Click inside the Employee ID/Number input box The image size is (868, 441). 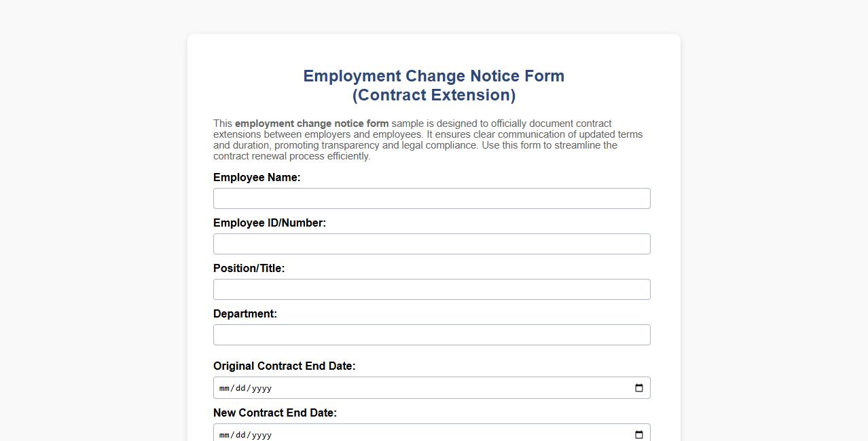tap(431, 244)
